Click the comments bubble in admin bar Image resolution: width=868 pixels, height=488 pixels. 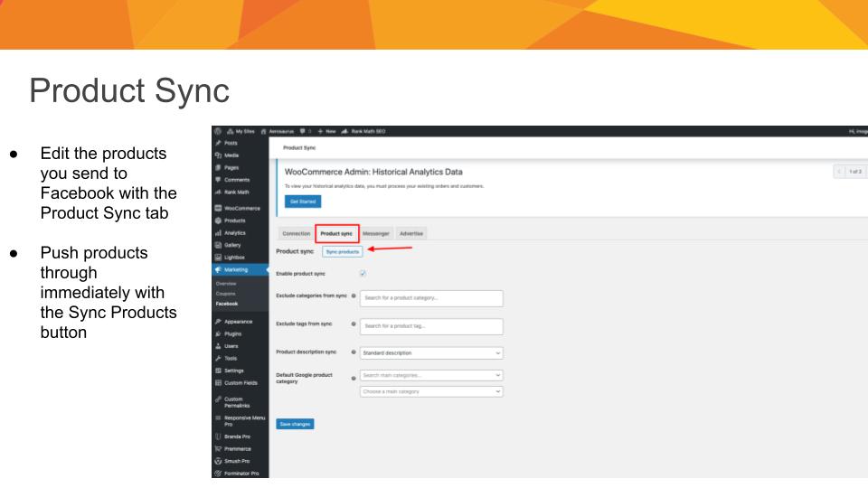coord(306,131)
